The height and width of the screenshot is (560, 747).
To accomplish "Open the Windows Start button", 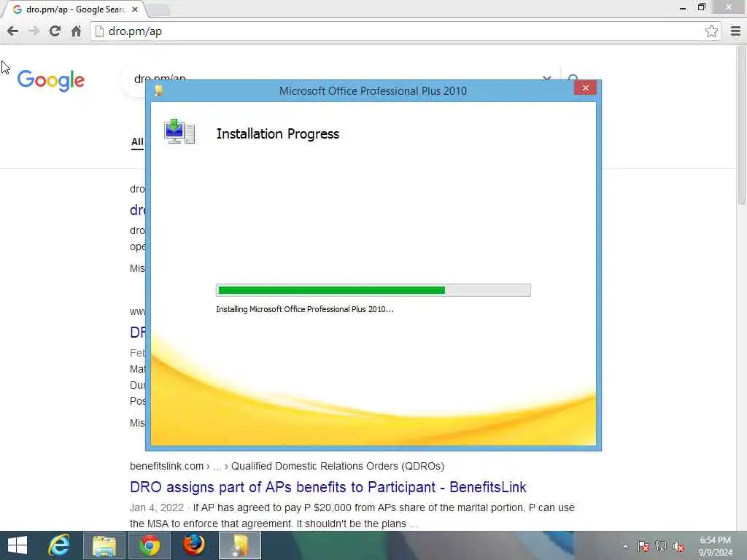I will click(x=18, y=545).
